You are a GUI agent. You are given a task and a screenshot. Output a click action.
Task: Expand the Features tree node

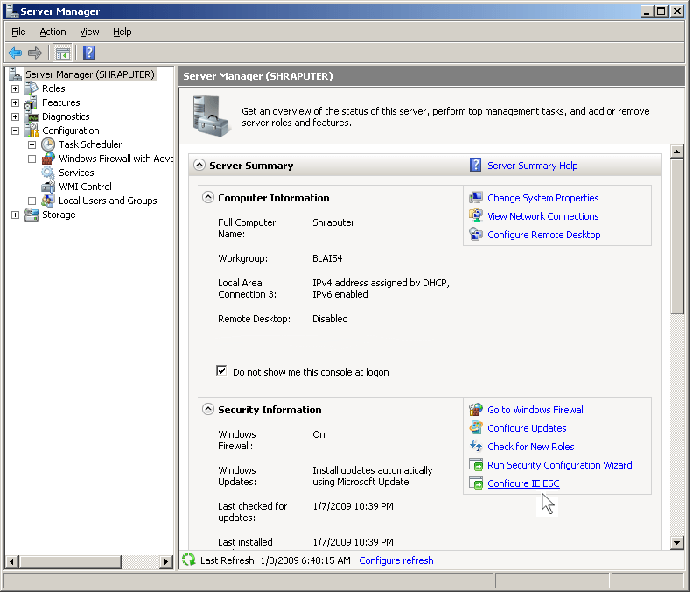tap(15, 102)
